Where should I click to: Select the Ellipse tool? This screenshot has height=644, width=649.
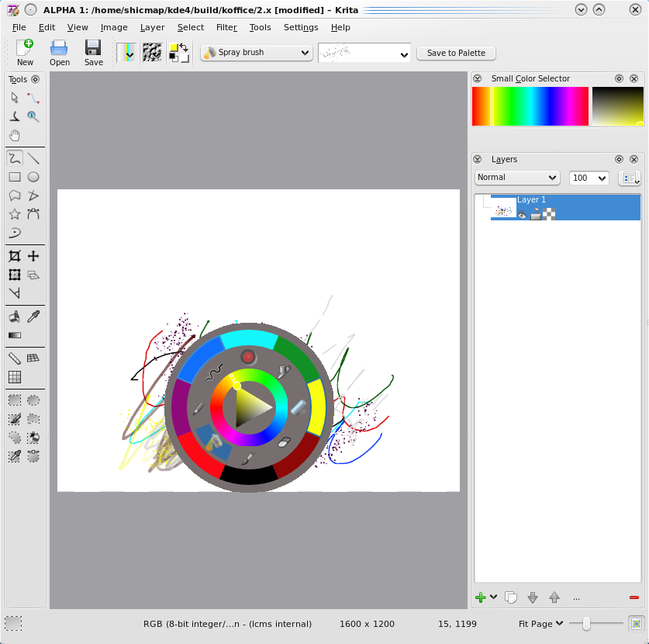pyautogui.click(x=33, y=177)
